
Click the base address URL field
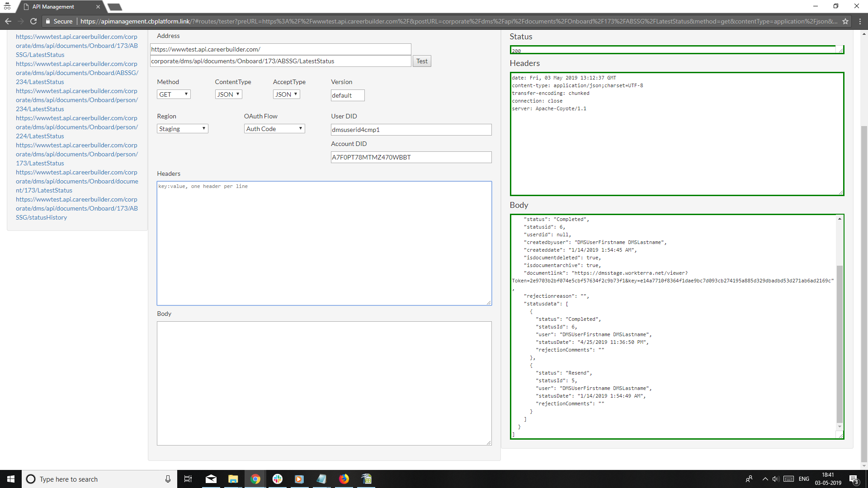(x=280, y=49)
